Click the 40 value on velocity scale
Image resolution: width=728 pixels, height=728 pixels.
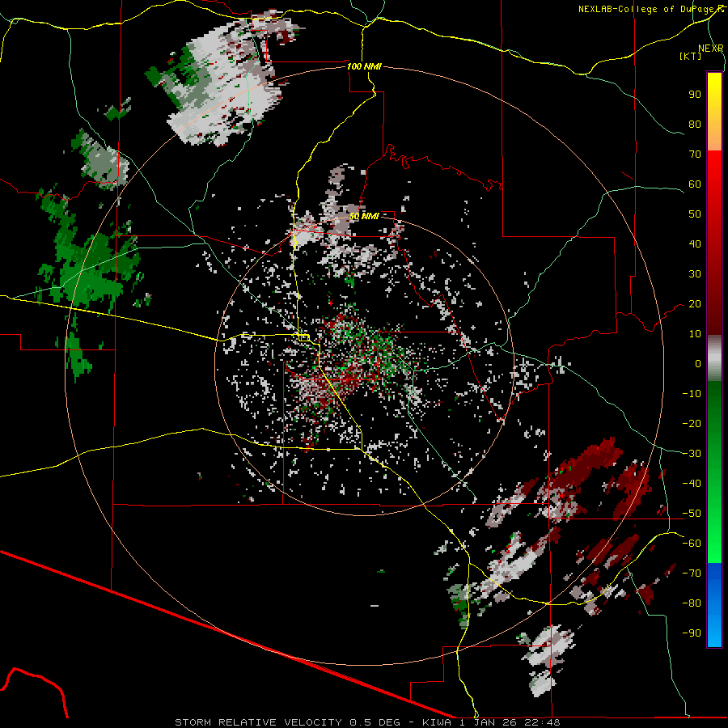click(x=695, y=244)
